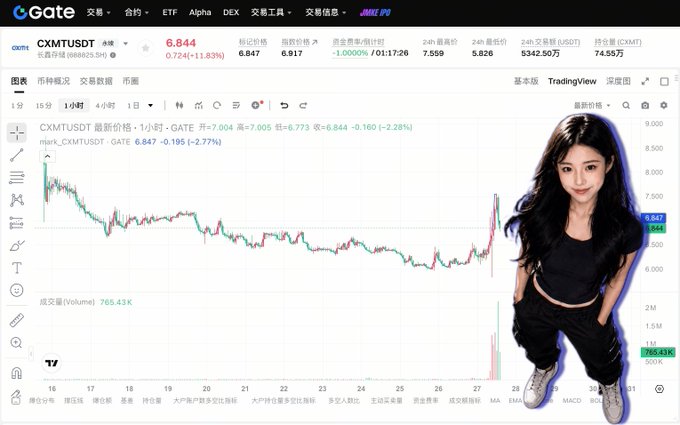Toggle the square layout icon
Screen dimensions: 680x425
click(664, 82)
